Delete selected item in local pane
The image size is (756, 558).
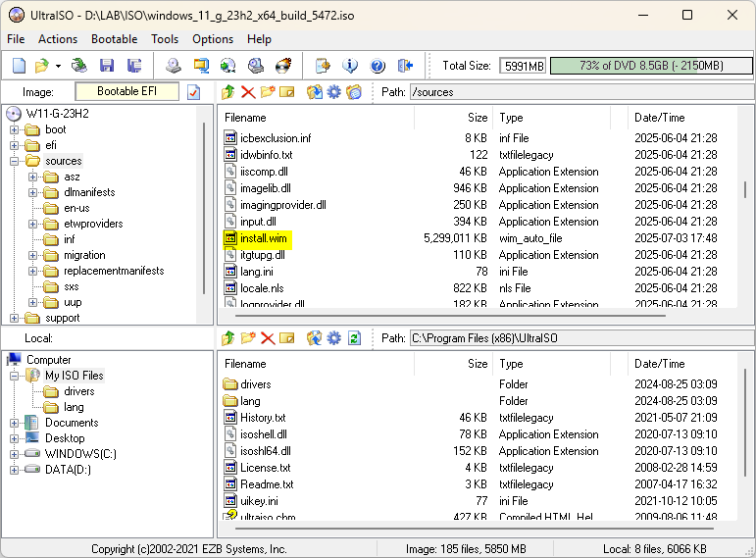(x=268, y=338)
